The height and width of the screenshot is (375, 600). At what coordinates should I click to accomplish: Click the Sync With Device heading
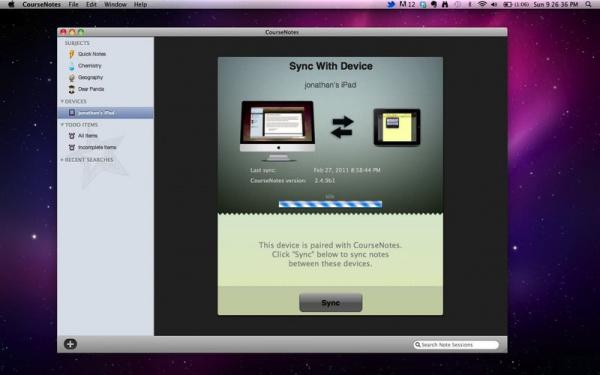(331, 66)
